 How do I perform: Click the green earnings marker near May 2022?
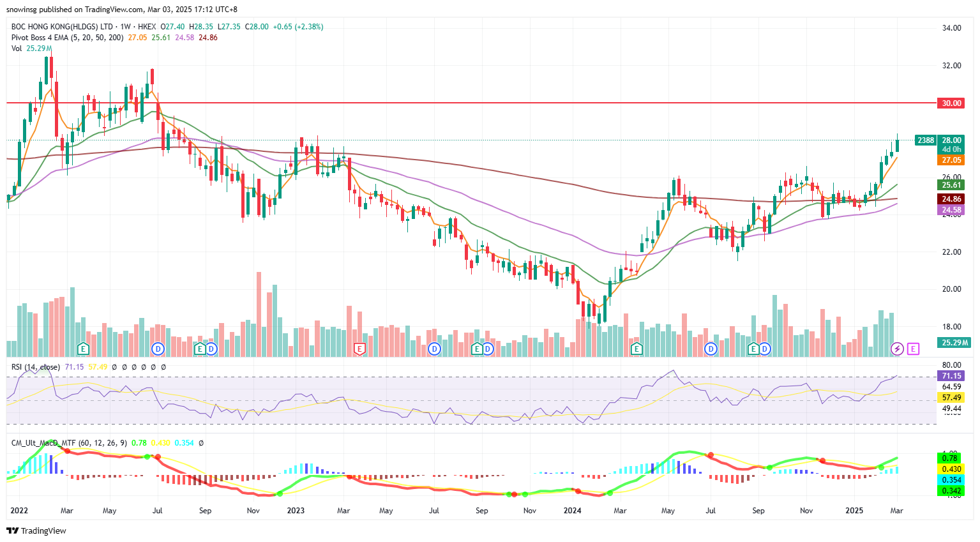(x=82, y=349)
